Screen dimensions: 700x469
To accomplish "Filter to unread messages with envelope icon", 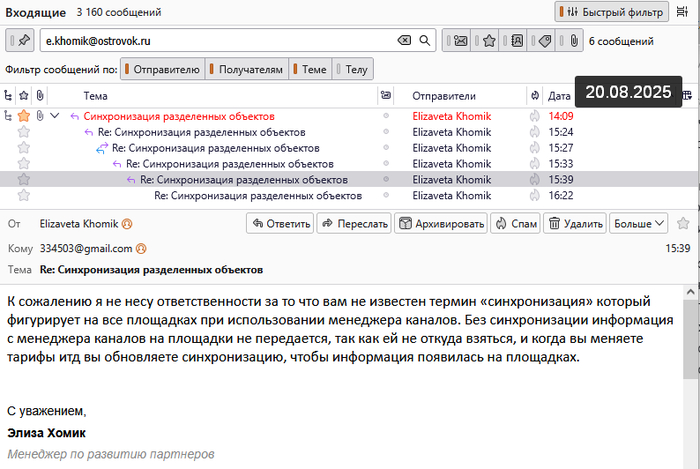I will point(460,41).
